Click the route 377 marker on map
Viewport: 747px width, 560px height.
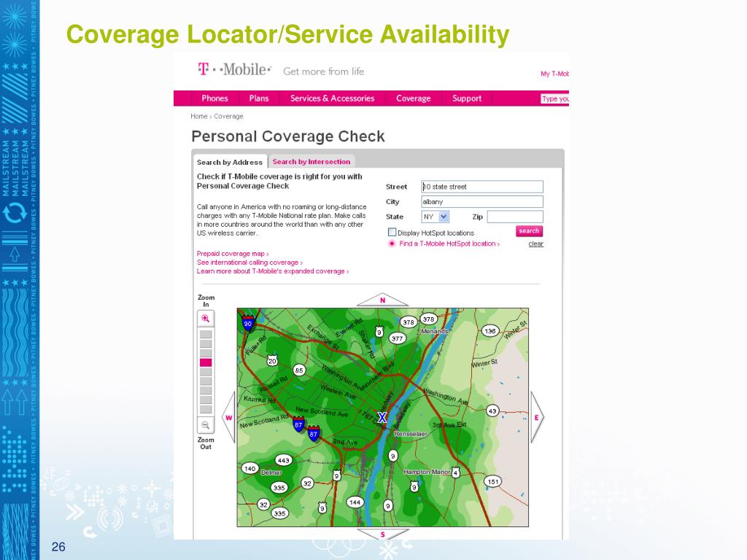[x=398, y=338]
